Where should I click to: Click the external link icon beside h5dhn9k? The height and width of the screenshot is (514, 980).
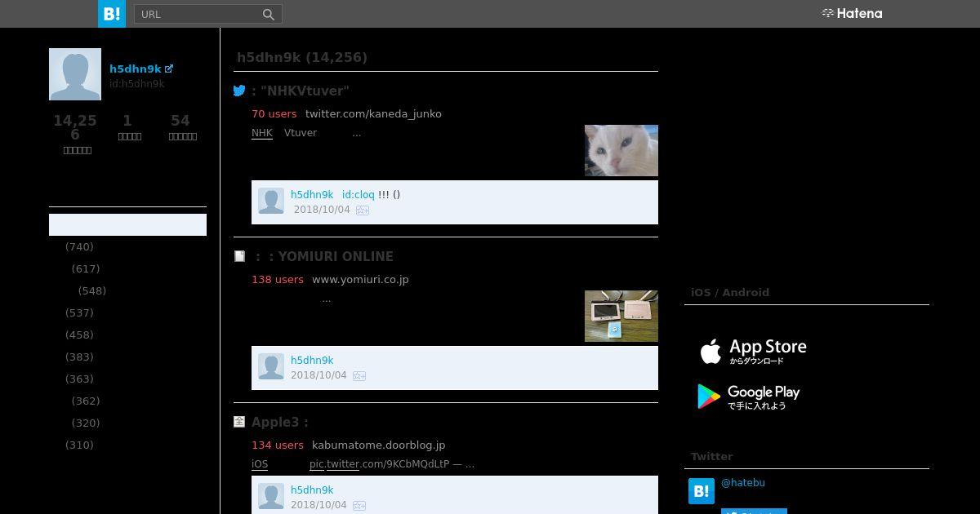pos(169,69)
